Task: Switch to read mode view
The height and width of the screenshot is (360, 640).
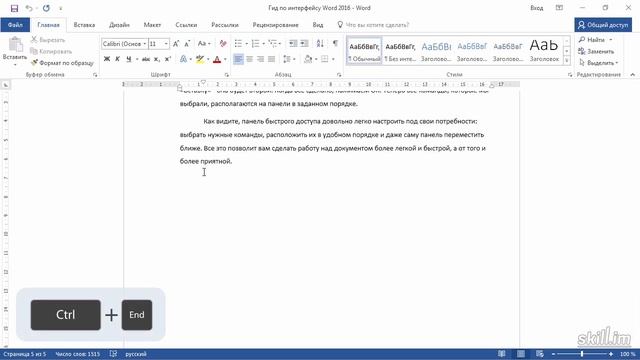Action: tap(502, 354)
